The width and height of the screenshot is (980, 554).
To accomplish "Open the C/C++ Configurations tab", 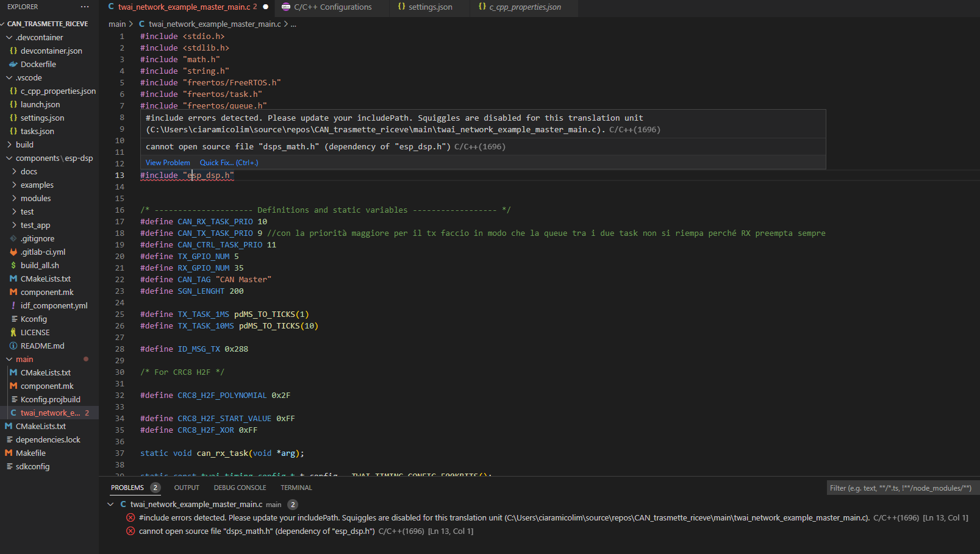I will [332, 7].
